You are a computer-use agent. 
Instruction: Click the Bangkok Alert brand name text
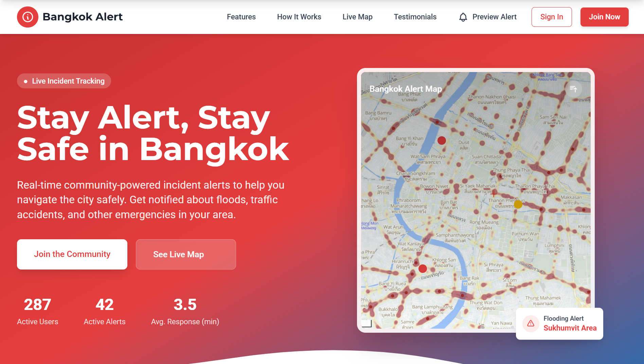[83, 17]
